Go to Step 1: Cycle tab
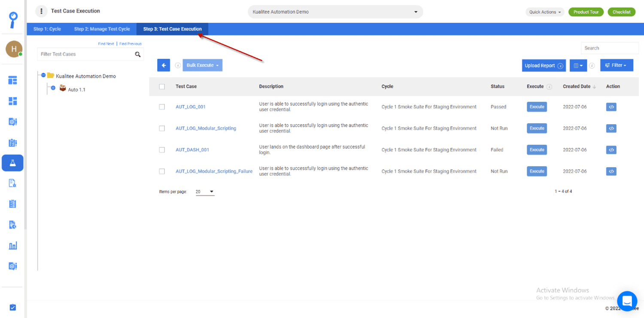This screenshot has height=318, width=644. click(x=47, y=29)
